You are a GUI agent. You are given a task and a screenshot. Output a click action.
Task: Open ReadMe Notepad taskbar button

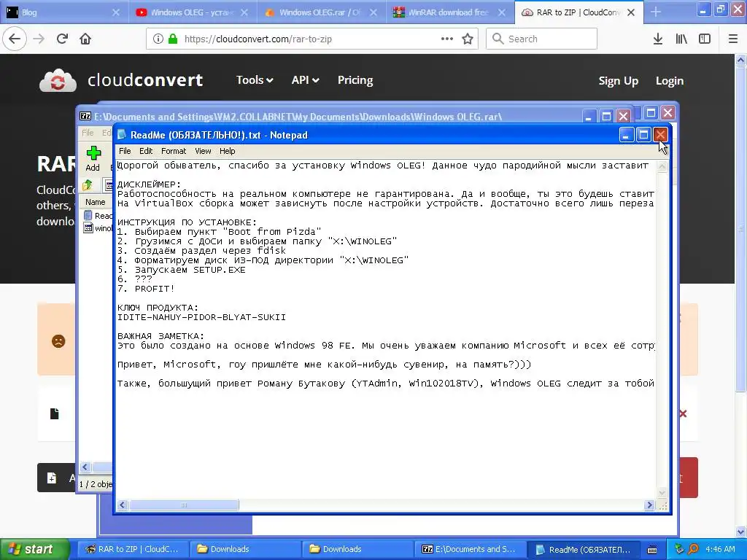[583, 549]
